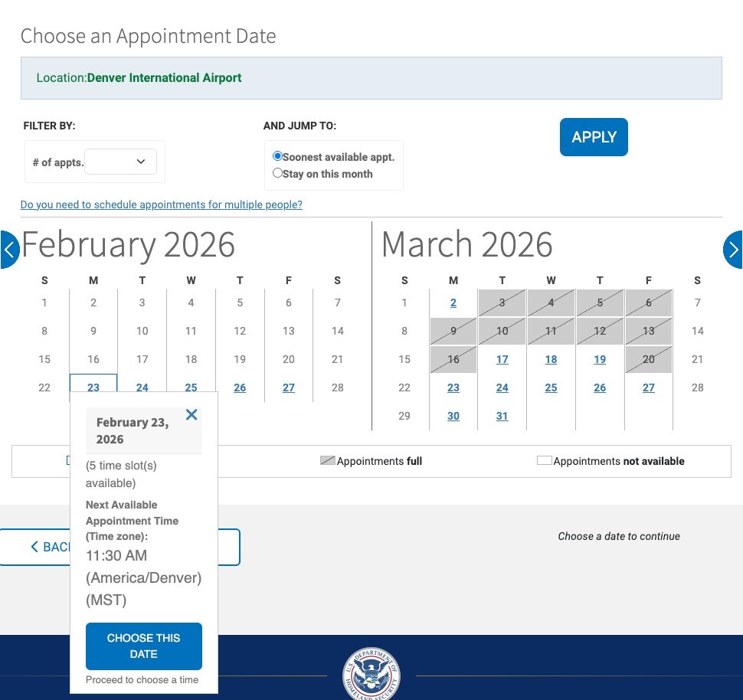Go to the previous month with the left arrow
The height and width of the screenshot is (700, 743).
(x=9, y=250)
